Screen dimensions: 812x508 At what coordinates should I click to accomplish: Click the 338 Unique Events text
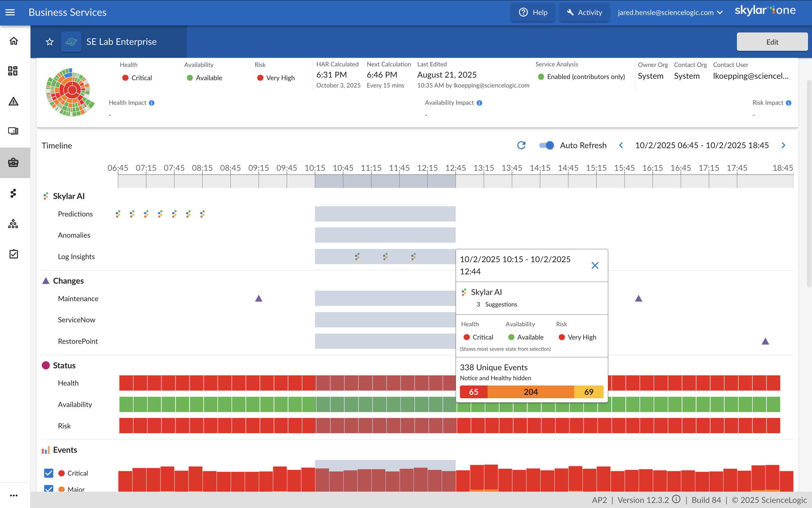(x=494, y=367)
